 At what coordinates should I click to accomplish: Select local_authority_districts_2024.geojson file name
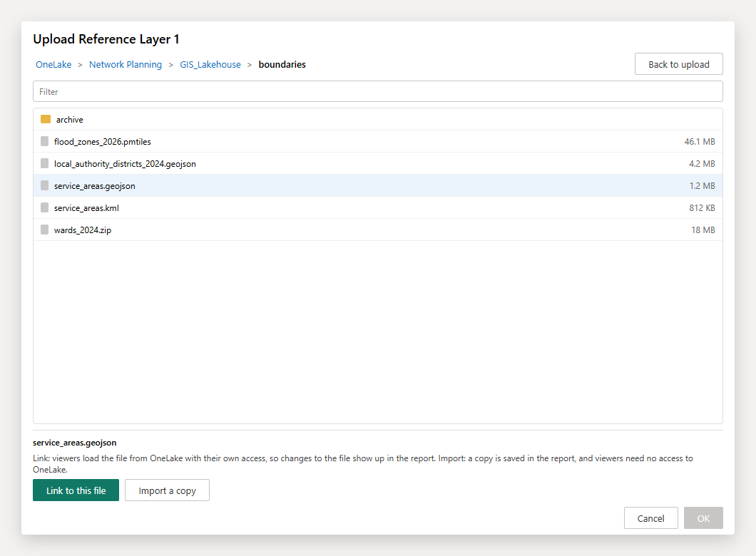125,164
